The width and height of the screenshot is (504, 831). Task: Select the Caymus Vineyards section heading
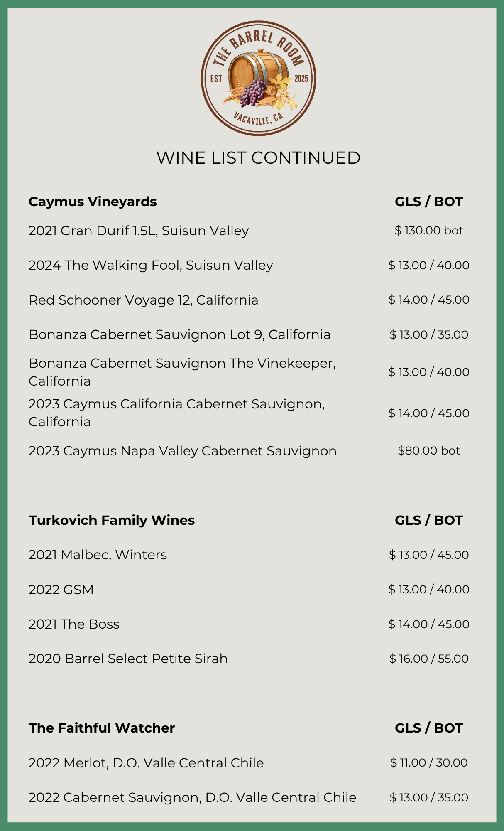(93, 202)
